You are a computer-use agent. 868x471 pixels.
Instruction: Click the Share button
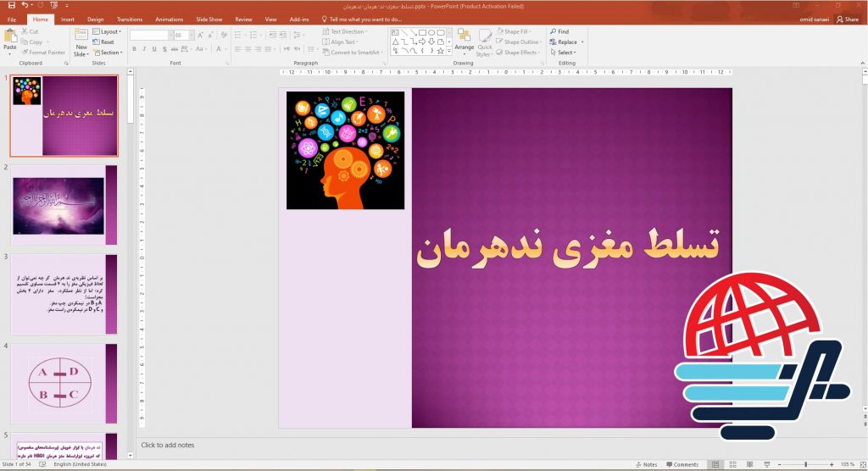pos(848,19)
